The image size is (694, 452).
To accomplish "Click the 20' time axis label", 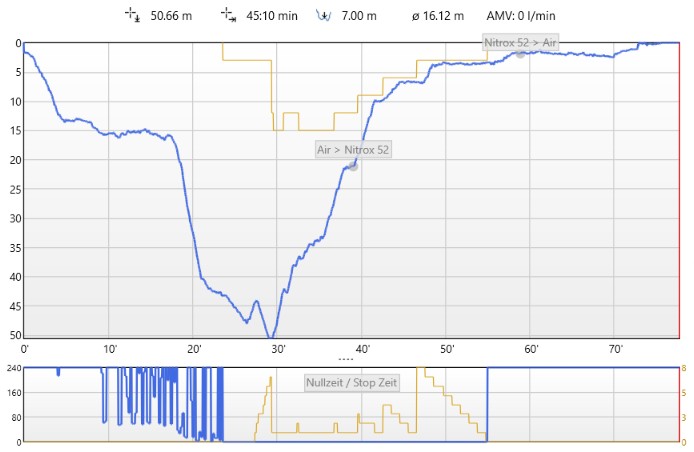I will pos(194,349).
